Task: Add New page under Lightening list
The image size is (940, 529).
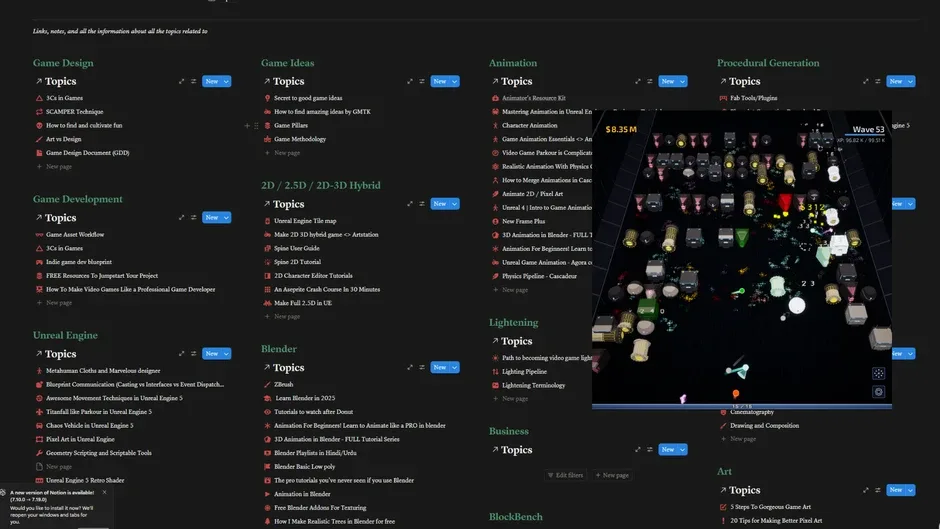Action: pyautogui.click(x=510, y=398)
